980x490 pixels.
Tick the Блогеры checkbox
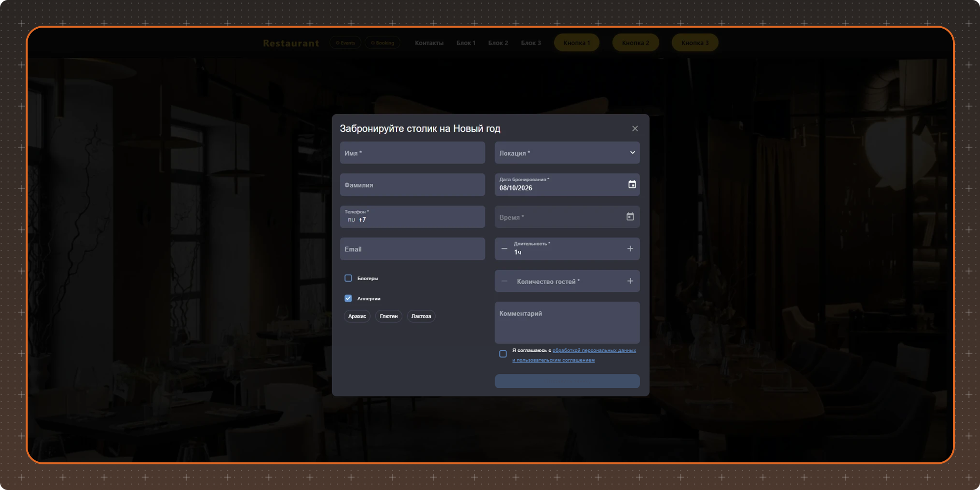click(x=348, y=278)
